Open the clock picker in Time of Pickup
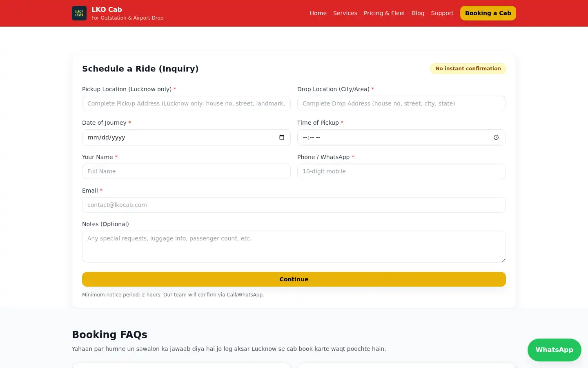This screenshot has width=588, height=368. (x=496, y=137)
